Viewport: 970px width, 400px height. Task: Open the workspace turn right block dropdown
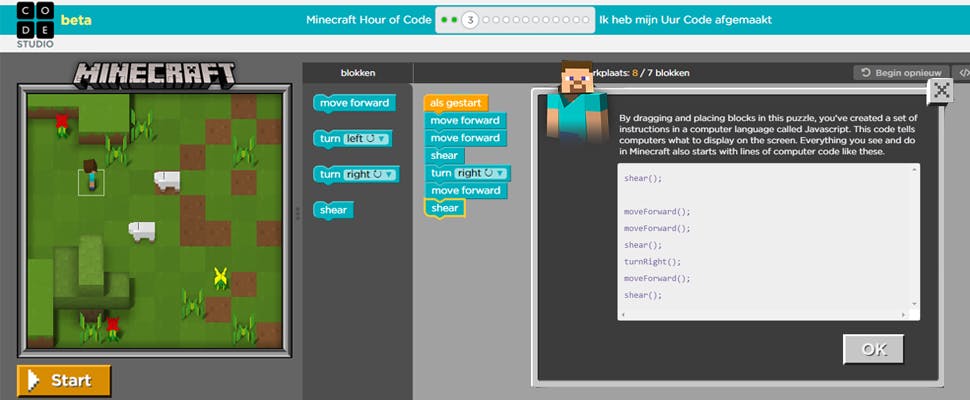[x=480, y=173]
